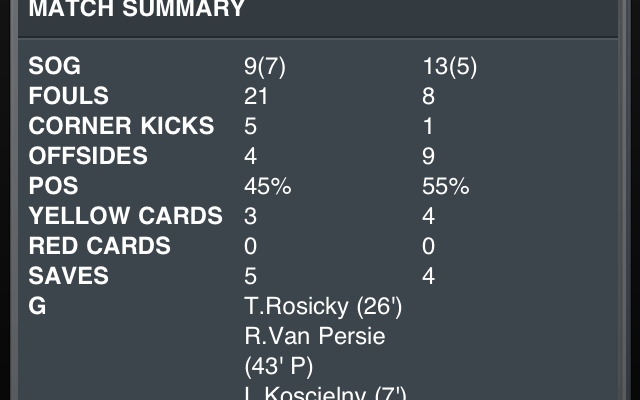Tap the L.Koscielny (7') goal entry

[325, 392]
